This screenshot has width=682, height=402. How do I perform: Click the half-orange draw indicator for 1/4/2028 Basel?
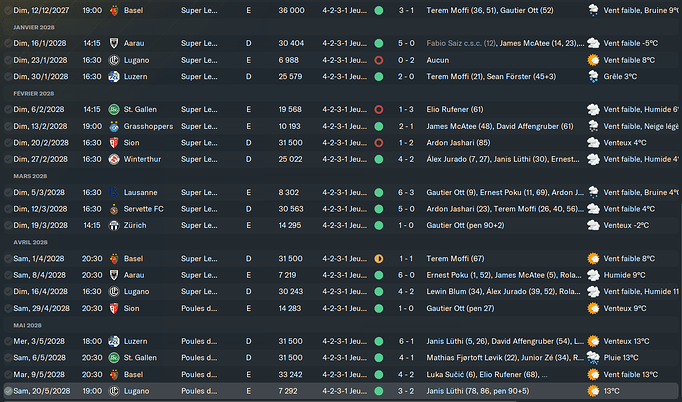point(378,258)
